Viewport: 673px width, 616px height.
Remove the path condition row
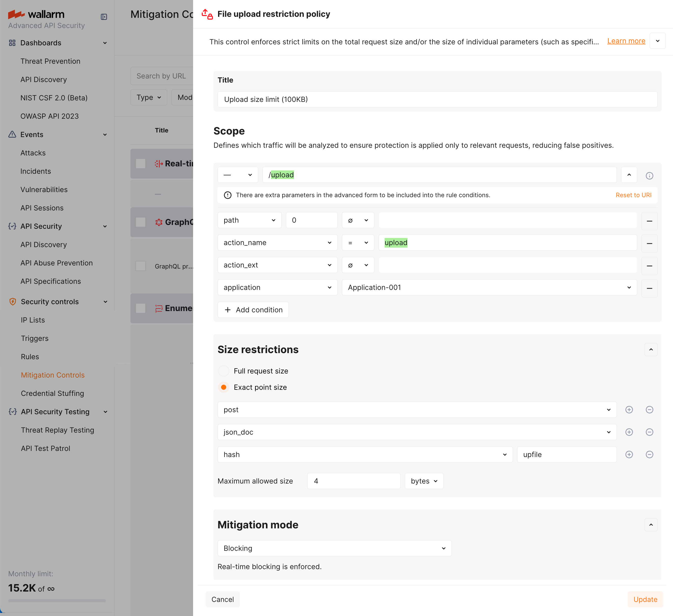pos(649,221)
